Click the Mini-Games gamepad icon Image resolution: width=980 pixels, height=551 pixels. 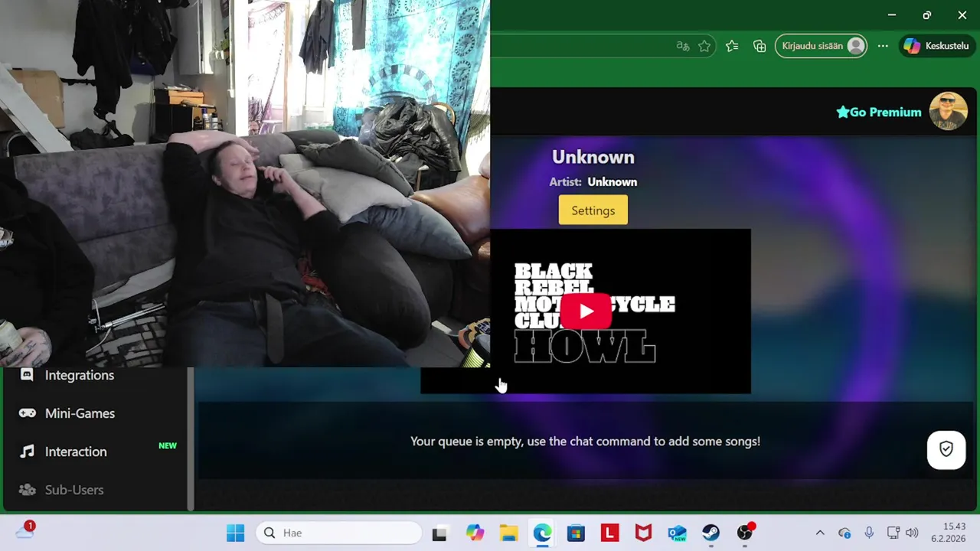point(27,413)
